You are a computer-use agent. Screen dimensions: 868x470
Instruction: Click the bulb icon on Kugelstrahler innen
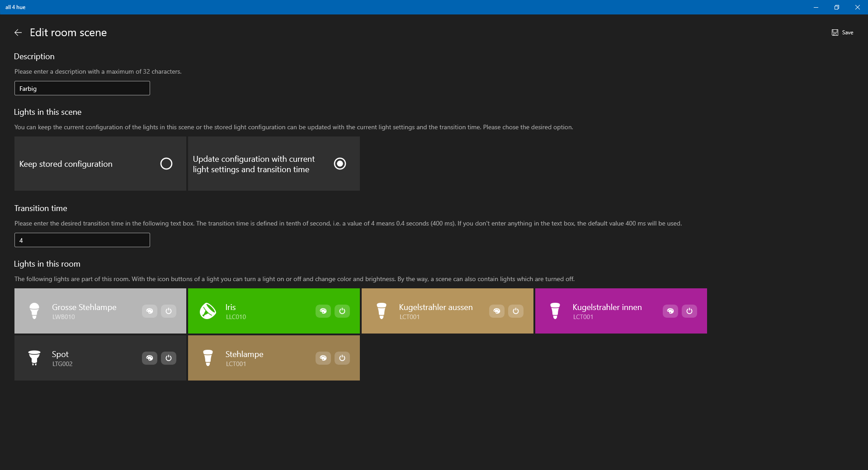pyautogui.click(x=555, y=311)
